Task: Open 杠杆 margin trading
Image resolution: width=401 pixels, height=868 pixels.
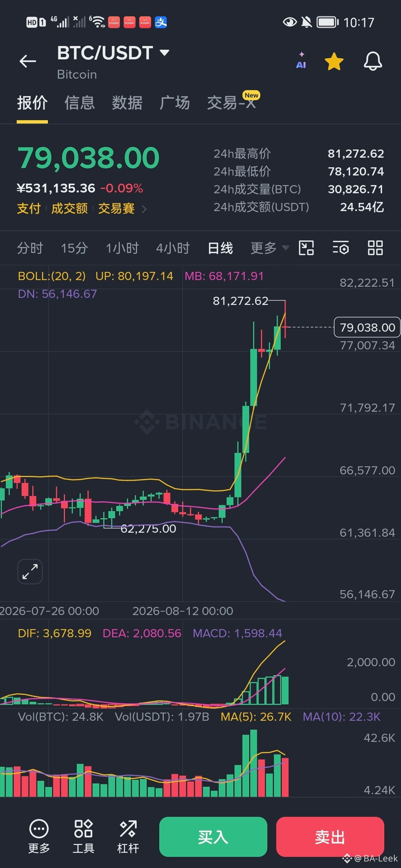Action: coord(128,837)
